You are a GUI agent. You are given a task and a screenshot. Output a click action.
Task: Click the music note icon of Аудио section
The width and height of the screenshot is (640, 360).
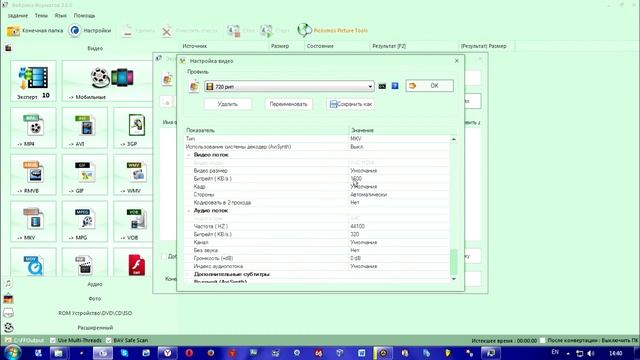8,283
